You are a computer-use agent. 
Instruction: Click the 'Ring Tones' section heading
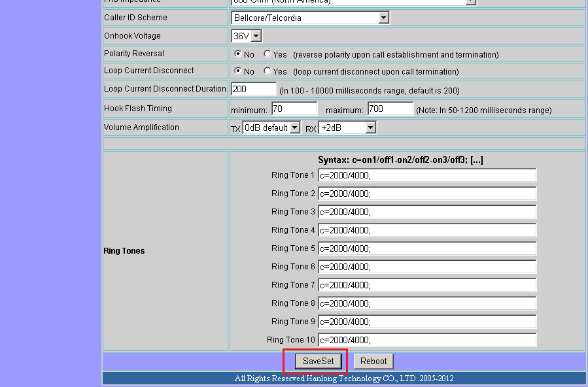tap(124, 251)
